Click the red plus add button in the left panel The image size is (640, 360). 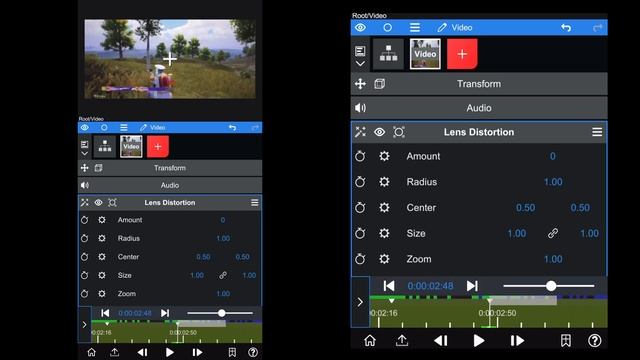[158, 147]
